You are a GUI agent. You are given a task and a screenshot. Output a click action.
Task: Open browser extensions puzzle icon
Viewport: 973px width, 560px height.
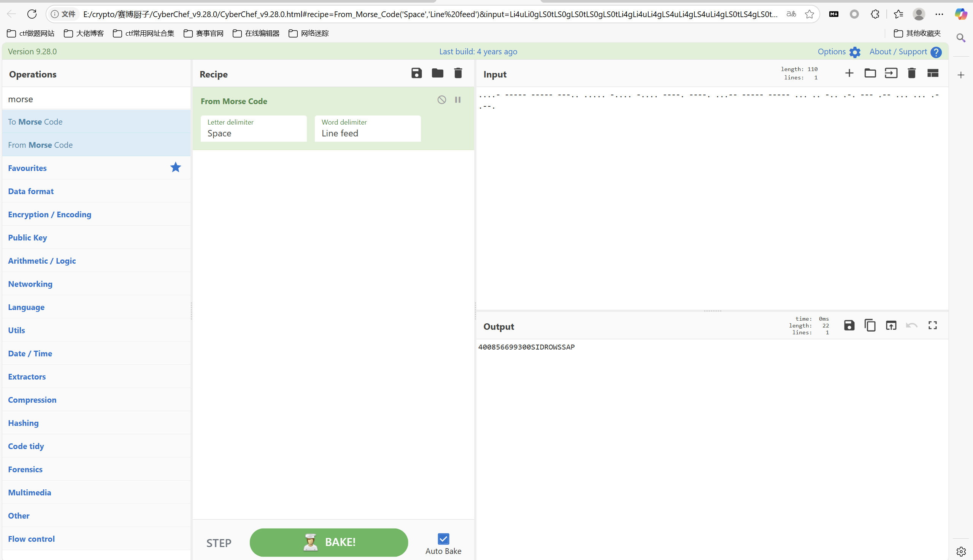875,14
